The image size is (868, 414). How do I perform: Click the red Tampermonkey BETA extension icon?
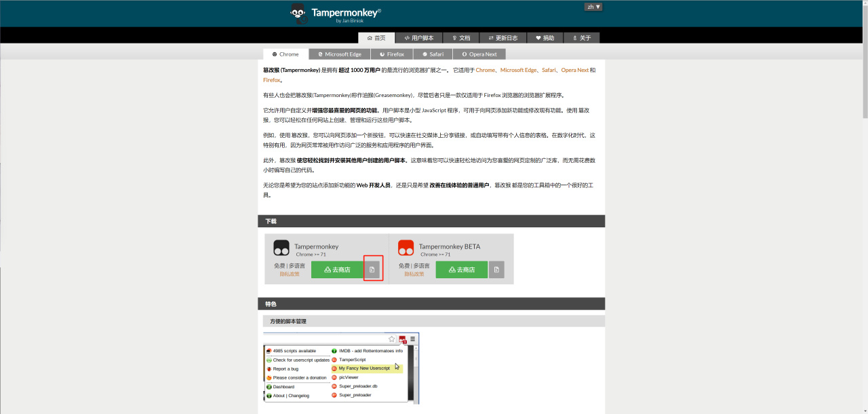tap(406, 248)
